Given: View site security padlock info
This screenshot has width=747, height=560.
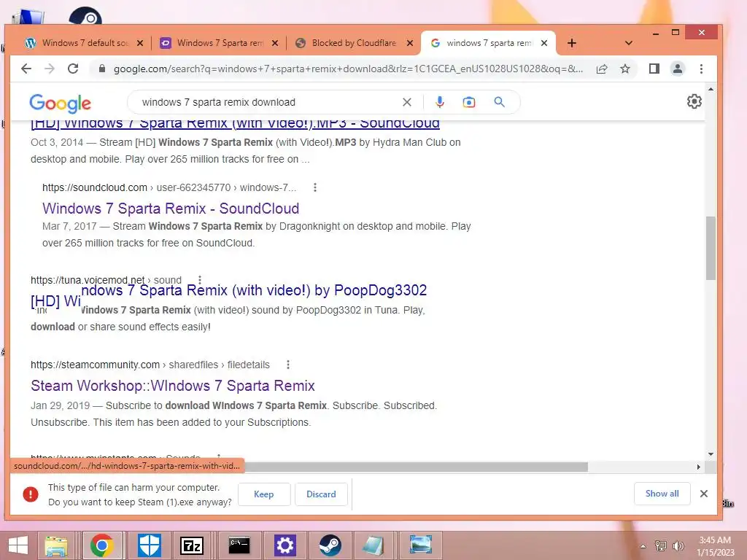Looking at the screenshot, I should (x=101, y=69).
